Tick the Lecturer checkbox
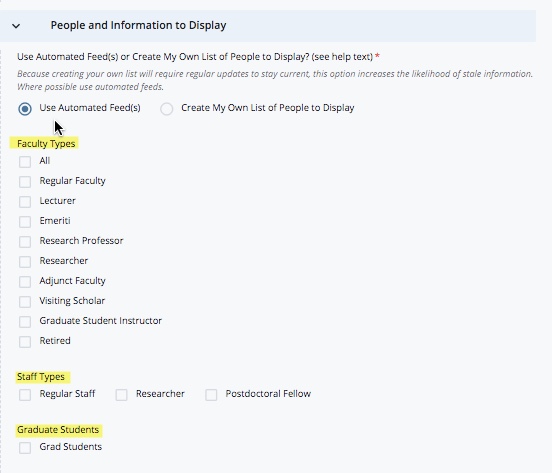Image resolution: width=552 pixels, height=473 pixels. coord(25,202)
